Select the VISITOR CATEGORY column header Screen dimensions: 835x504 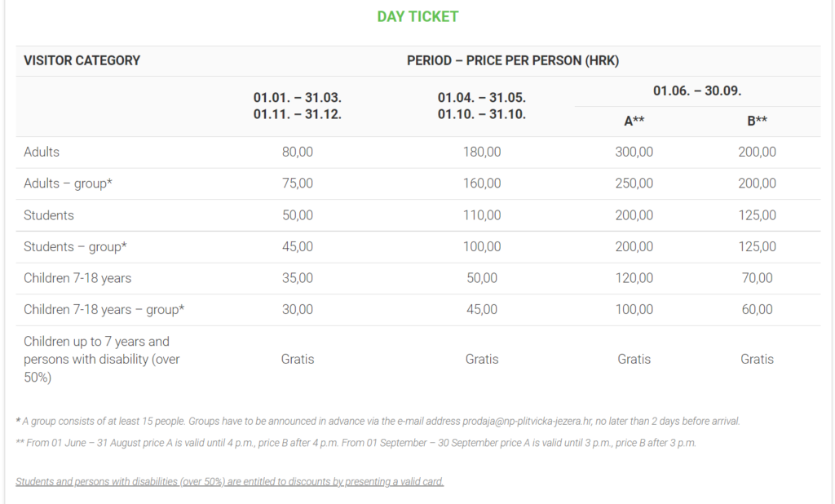pyautogui.click(x=82, y=60)
